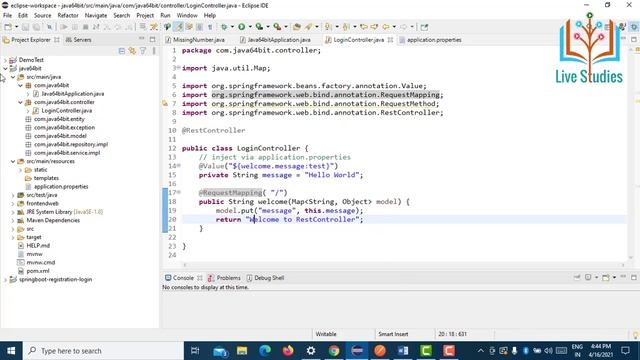Click the Windows search box
The height and width of the screenshot is (360, 640).
(104, 351)
